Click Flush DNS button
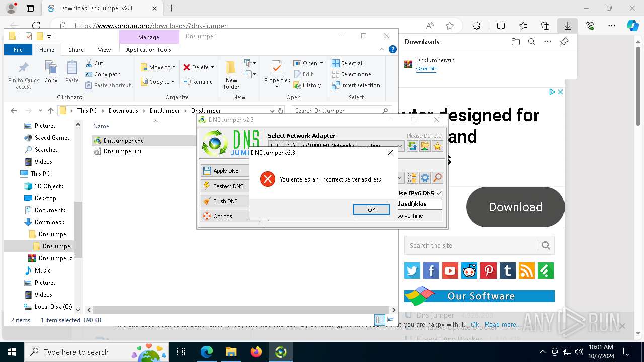This screenshot has width=644, height=362. [x=230, y=201]
